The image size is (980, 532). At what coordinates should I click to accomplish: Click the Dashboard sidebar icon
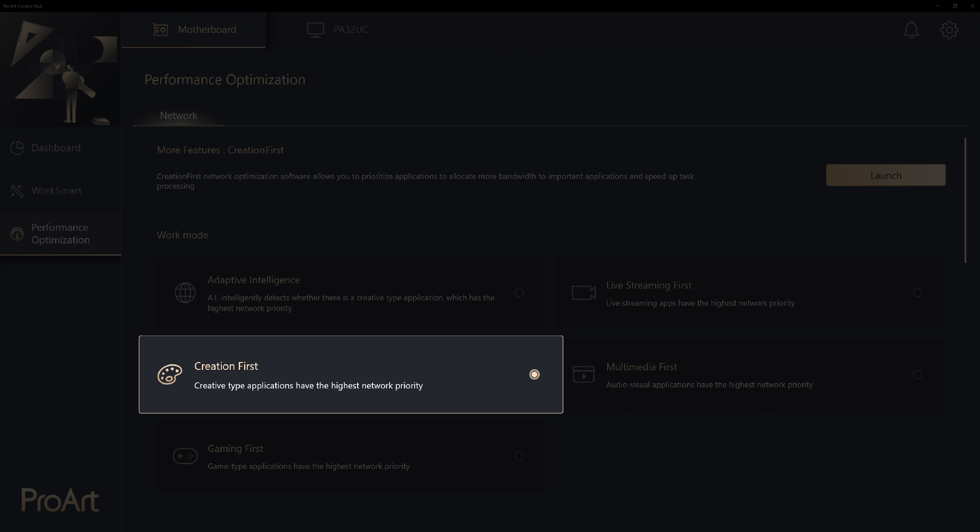(x=17, y=147)
